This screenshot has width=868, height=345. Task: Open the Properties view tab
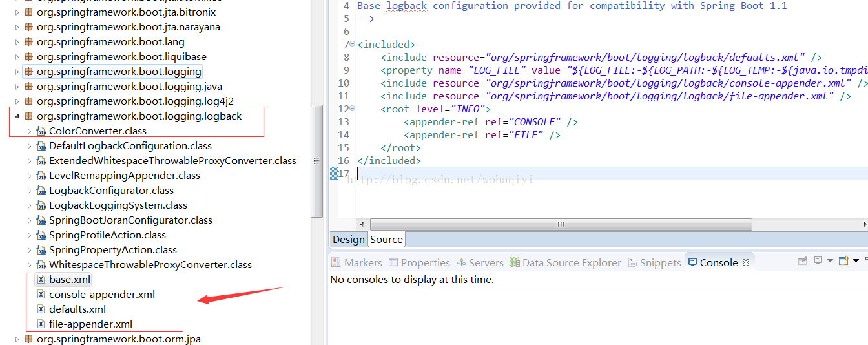tap(419, 262)
